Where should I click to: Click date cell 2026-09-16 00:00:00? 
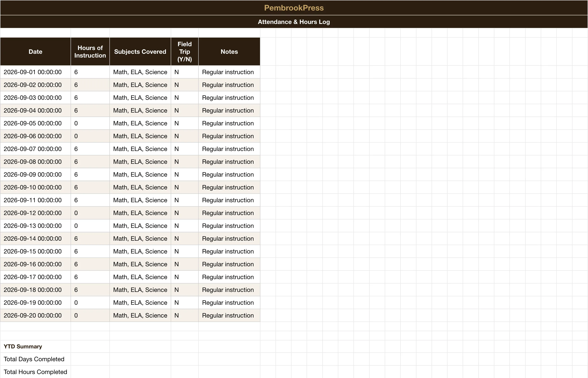pyautogui.click(x=35, y=264)
